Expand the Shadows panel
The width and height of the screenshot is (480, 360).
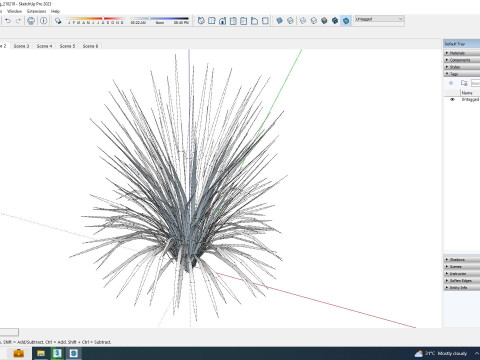point(462,259)
